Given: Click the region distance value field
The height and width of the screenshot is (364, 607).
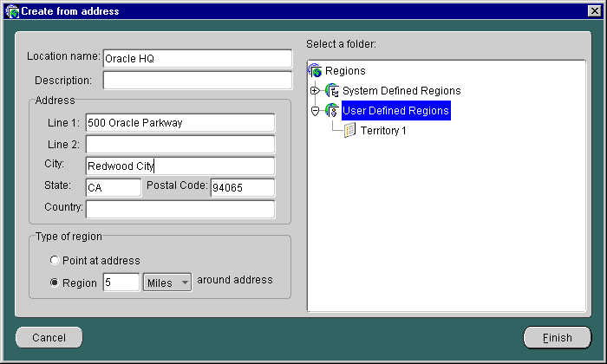Looking at the screenshot, I should [x=121, y=283].
